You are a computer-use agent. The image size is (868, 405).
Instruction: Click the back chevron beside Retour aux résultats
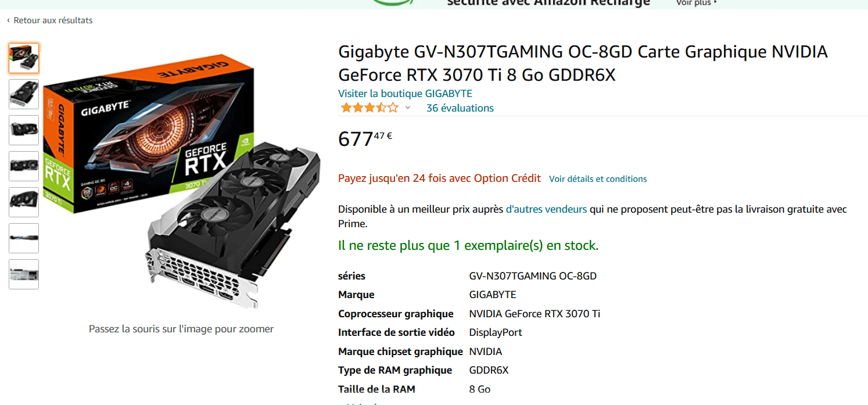coord(8,20)
